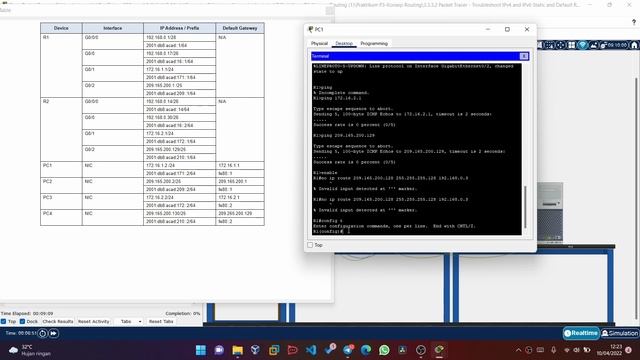Open the Windows Start menu

[201, 350]
